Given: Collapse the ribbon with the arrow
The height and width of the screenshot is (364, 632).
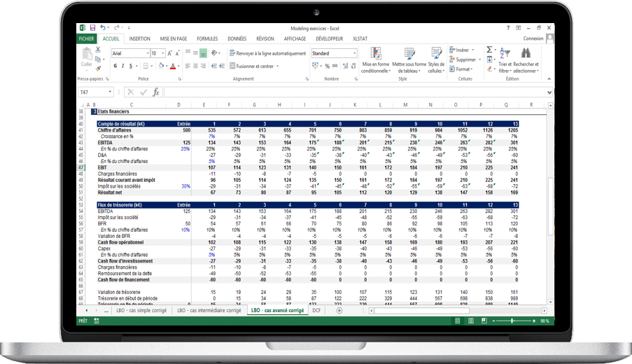Looking at the screenshot, I should pyautogui.click(x=549, y=79).
